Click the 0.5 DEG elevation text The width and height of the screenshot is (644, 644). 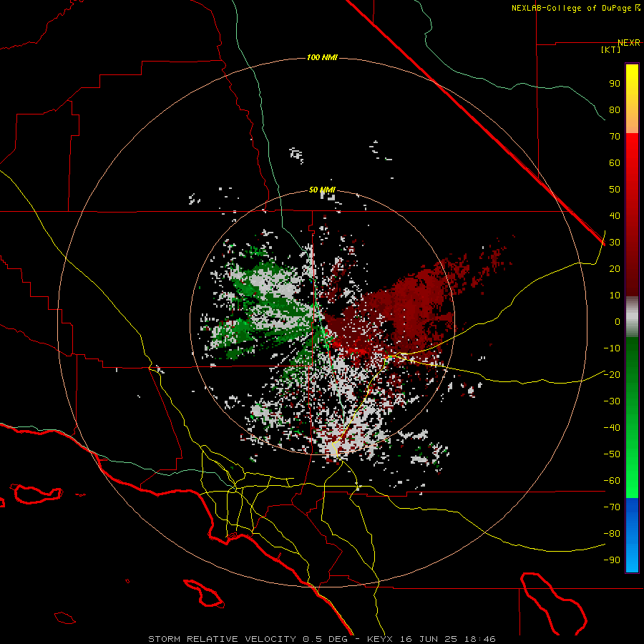326,639
